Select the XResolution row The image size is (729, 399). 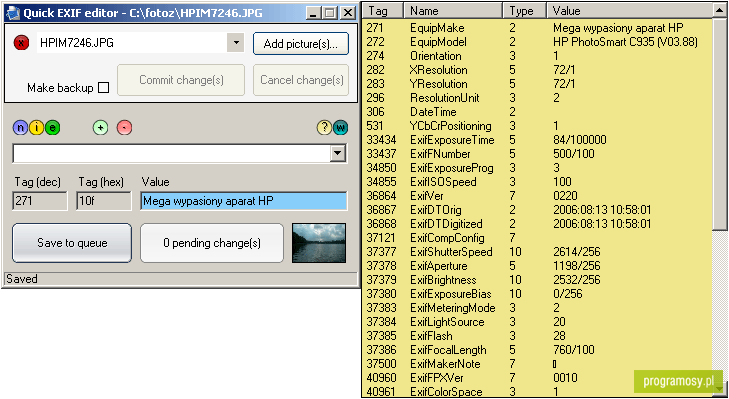point(537,70)
